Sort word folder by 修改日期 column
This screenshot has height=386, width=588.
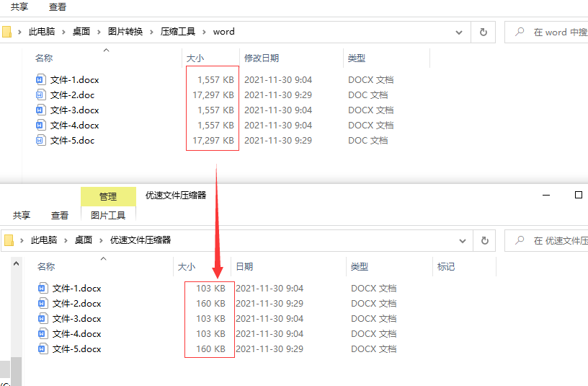pos(262,58)
